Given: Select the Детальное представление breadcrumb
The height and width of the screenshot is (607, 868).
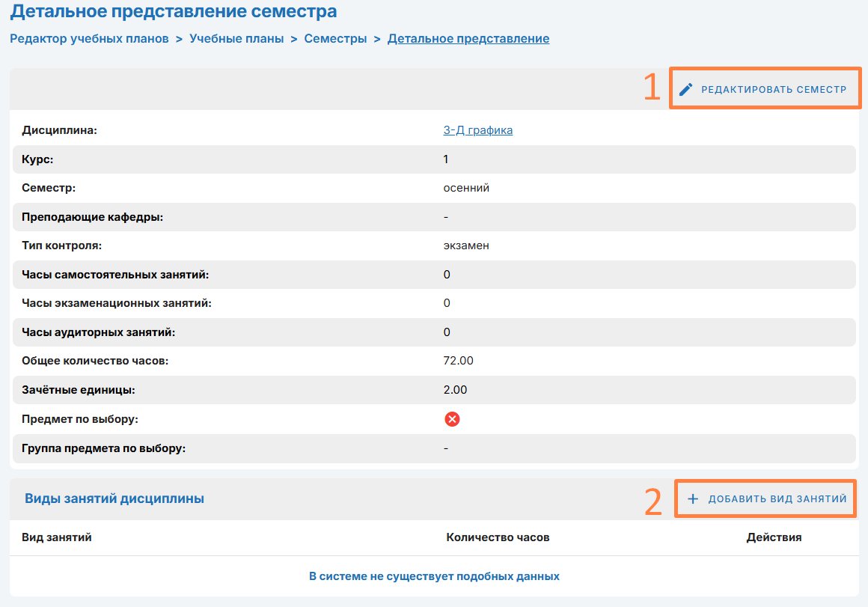Looking at the screenshot, I should point(468,39).
